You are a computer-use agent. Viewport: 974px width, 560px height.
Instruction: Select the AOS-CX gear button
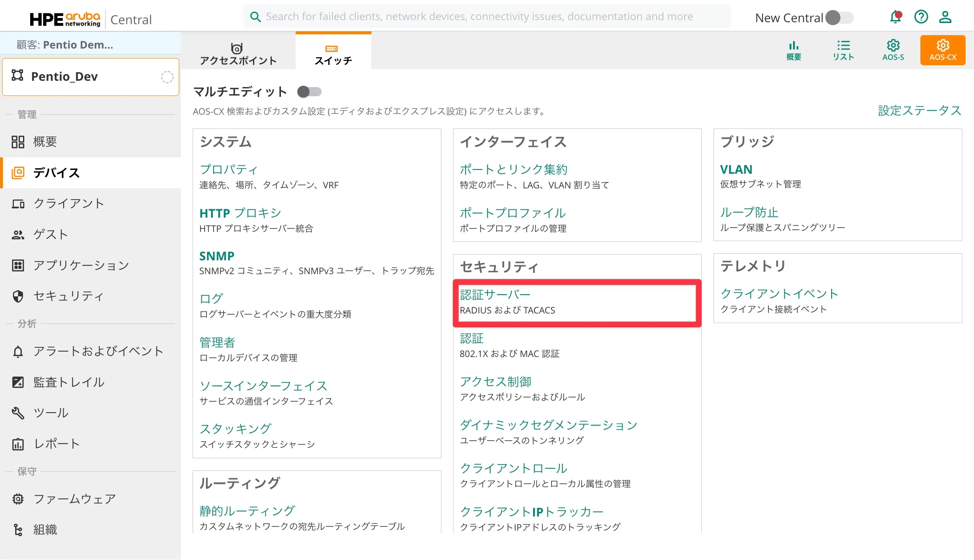click(x=943, y=50)
